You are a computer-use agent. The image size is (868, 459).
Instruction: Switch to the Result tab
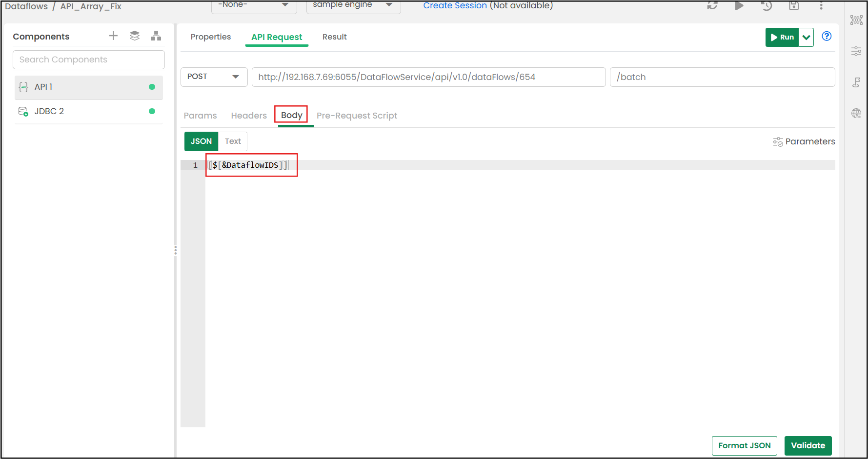(334, 37)
